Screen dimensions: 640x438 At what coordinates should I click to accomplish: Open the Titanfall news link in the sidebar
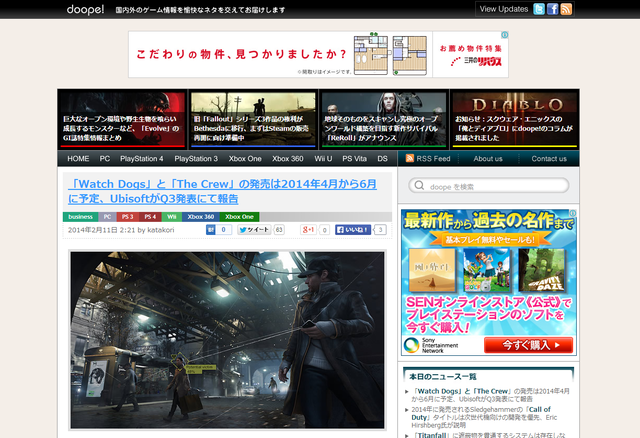pyautogui.click(x=489, y=435)
